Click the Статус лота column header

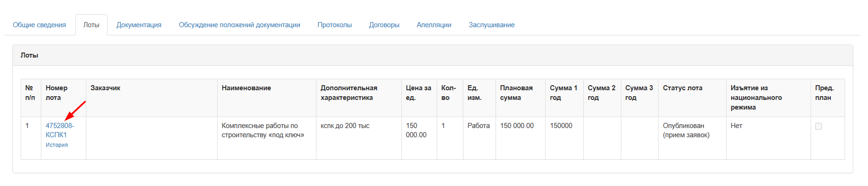682,88
